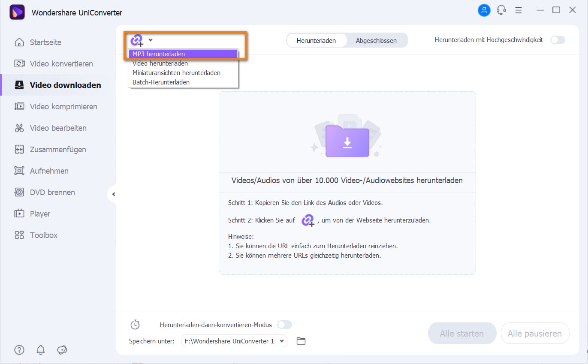The width and height of the screenshot is (588, 364).
Task: Click the Video komprimieren sidebar icon
Action: coord(19,107)
